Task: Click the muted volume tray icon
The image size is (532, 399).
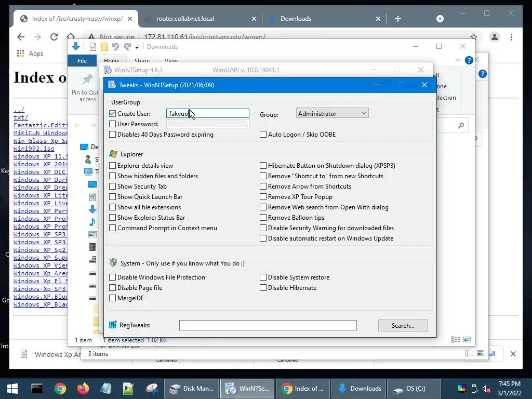Action: 486,389
